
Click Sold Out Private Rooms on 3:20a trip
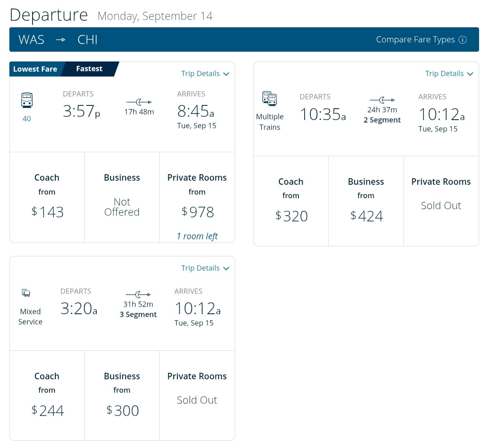197,396
